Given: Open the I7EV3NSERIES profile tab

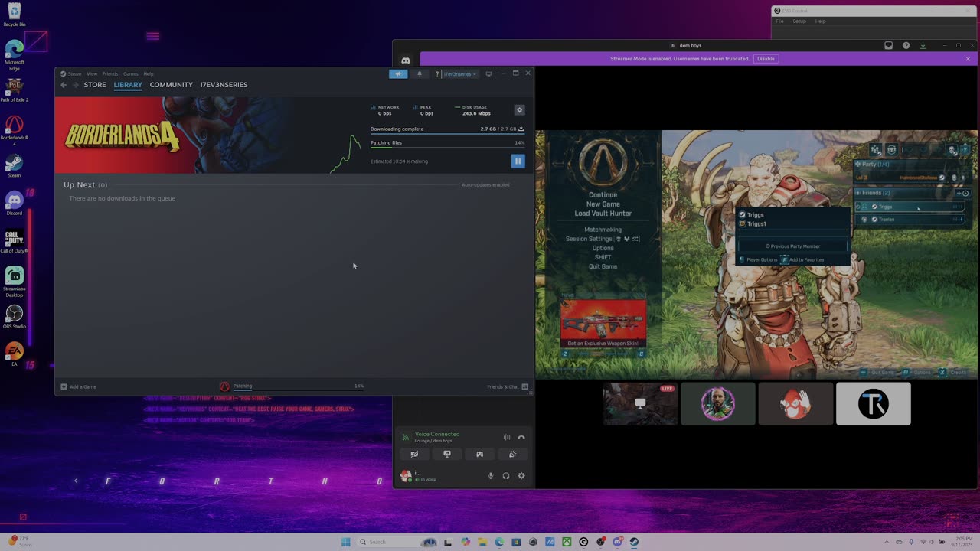Looking at the screenshot, I should (x=224, y=85).
